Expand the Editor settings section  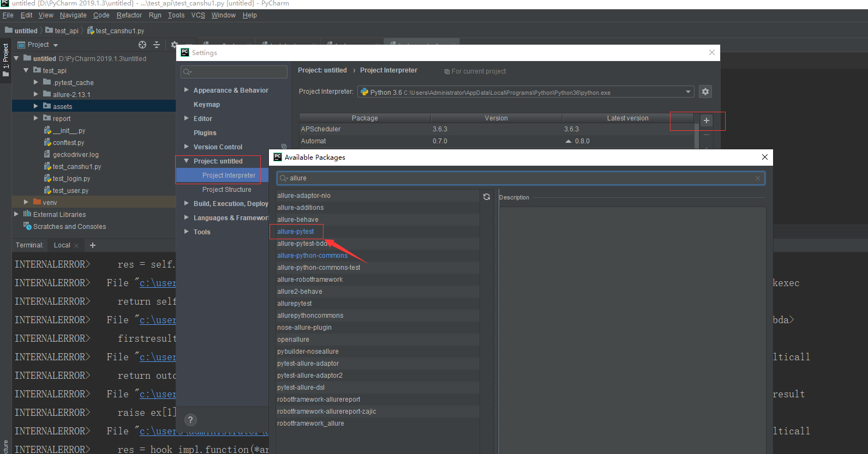click(187, 118)
